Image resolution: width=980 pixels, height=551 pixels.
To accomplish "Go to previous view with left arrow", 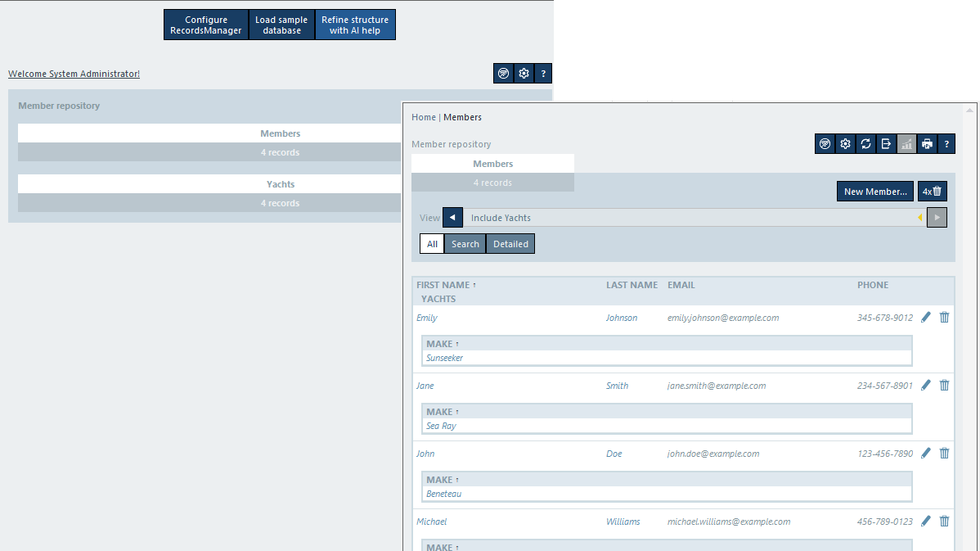I will [x=452, y=218].
